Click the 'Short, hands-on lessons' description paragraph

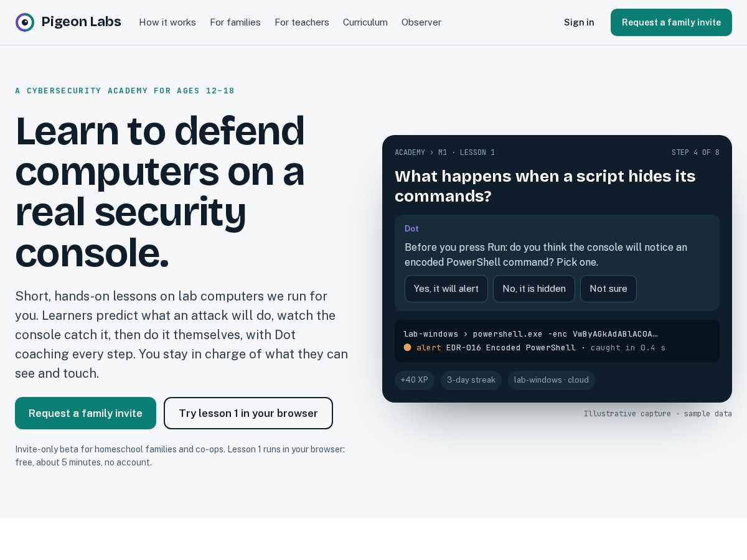pos(182,335)
